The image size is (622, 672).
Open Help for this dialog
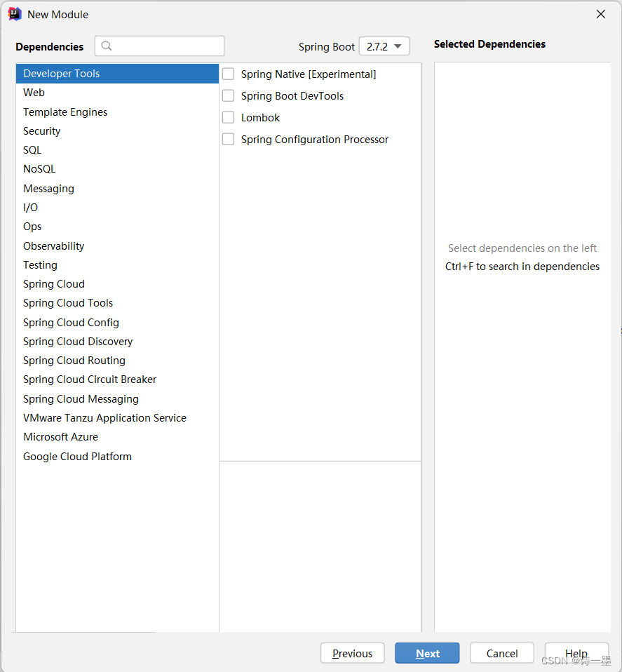(576, 653)
